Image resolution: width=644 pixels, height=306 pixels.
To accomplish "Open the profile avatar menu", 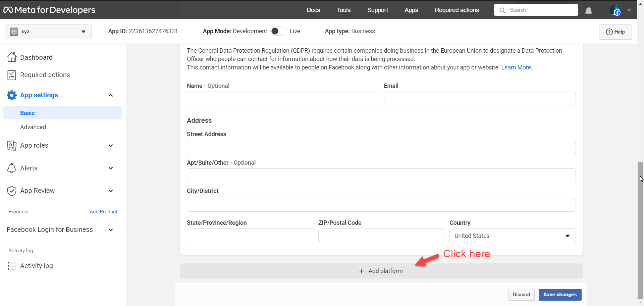I will click(615, 10).
